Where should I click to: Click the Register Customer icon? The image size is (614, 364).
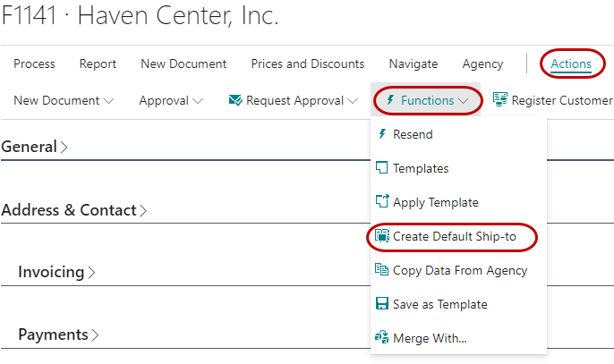[x=500, y=100]
